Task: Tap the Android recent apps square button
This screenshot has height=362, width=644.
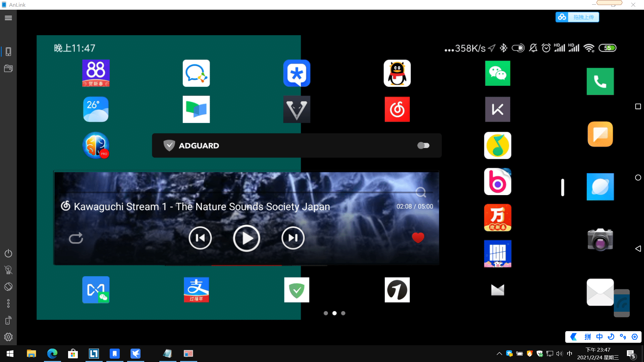Action: point(638,107)
